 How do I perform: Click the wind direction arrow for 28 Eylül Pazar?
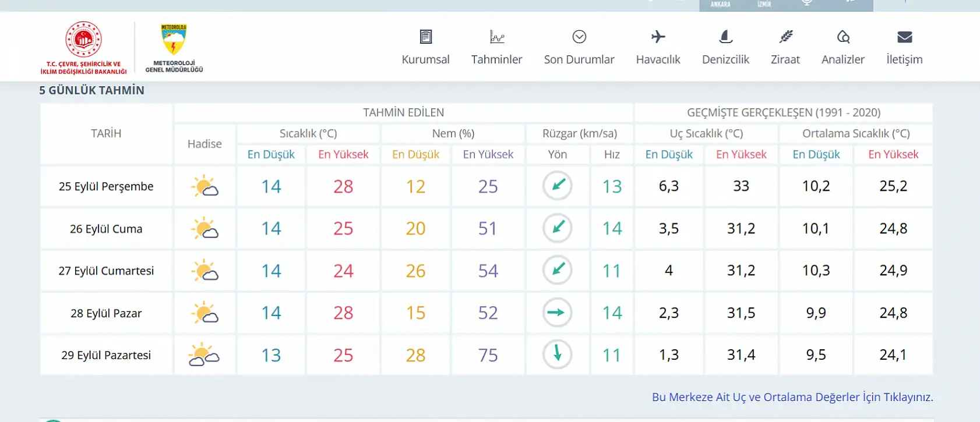557,313
